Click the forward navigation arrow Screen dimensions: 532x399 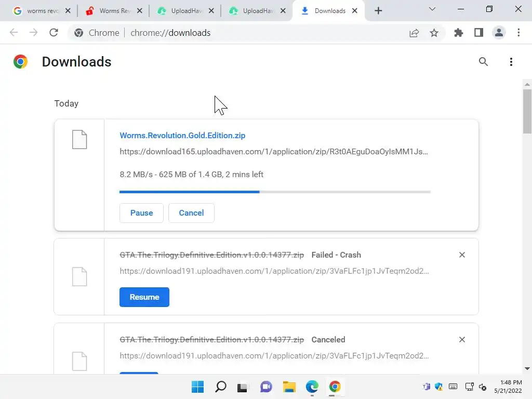[33, 33]
